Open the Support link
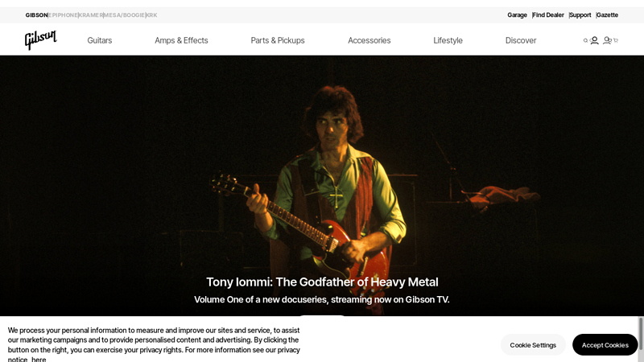 pos(580,15)
